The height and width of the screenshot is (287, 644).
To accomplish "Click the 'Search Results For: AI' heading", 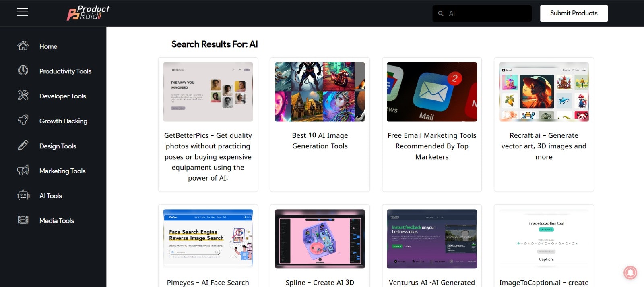I will pos(215,44).
